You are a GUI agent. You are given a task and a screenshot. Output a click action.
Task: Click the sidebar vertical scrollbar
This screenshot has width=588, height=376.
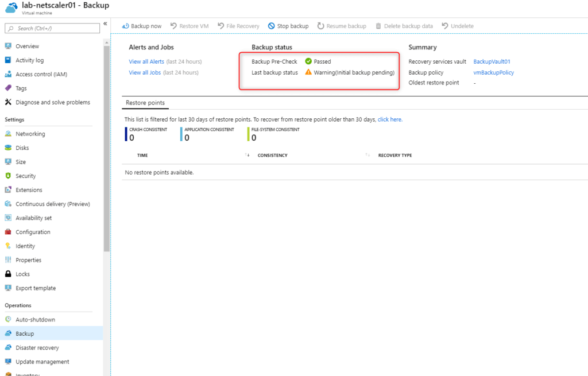[106, 149]
